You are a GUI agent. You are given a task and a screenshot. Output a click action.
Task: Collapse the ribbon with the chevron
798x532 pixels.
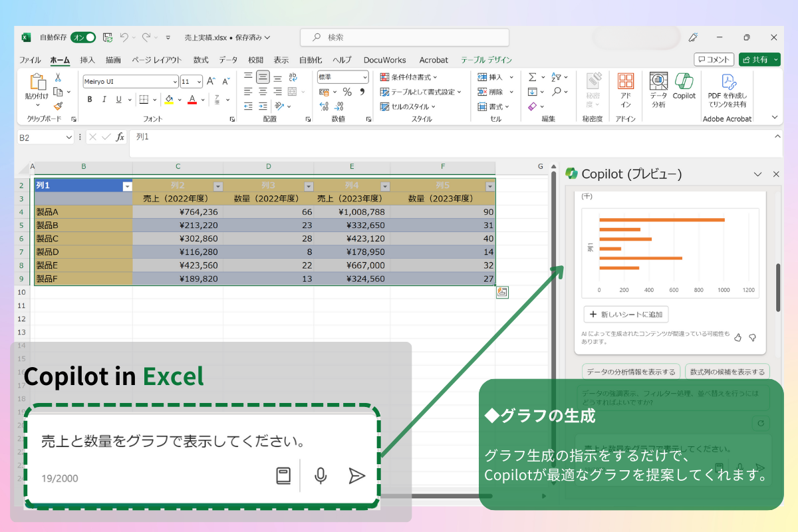(x=775, y=118)
